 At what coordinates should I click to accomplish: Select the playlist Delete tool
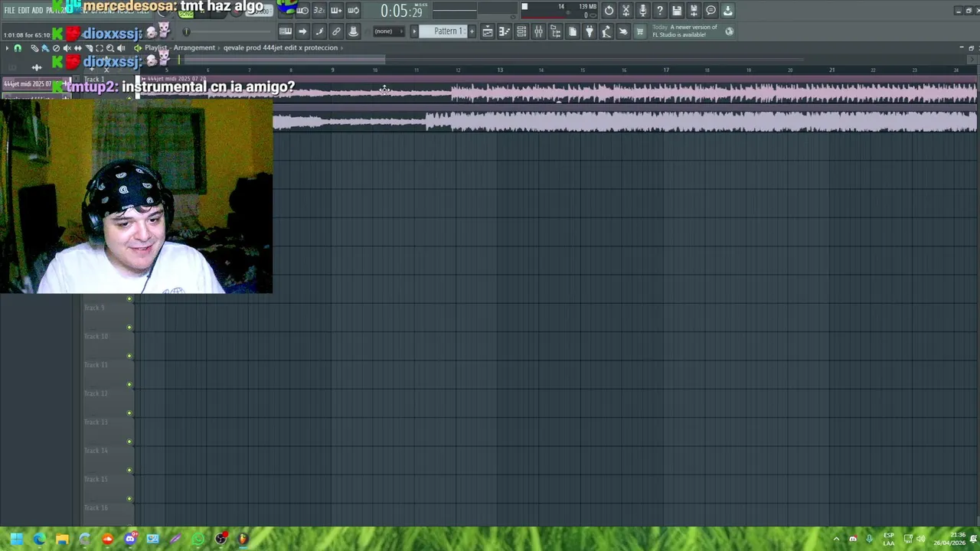56,48
